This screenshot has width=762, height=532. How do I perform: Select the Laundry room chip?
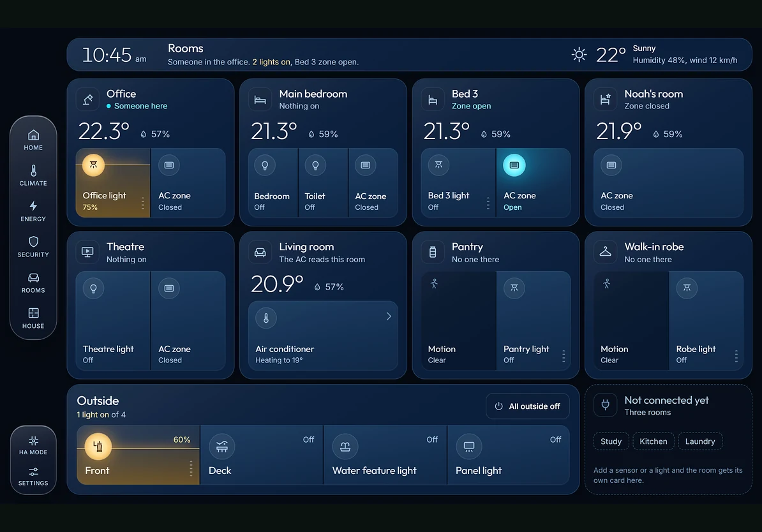[700, 441]
